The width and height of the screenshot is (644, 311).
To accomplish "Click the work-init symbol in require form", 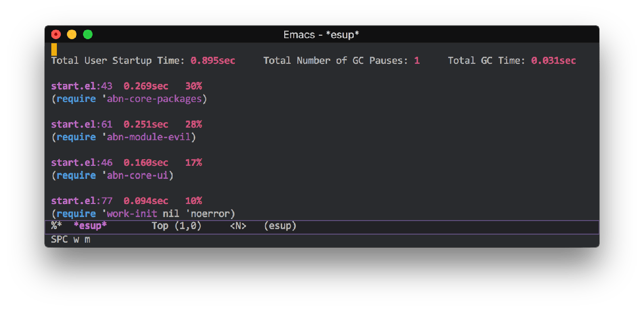I will (132, 214).
